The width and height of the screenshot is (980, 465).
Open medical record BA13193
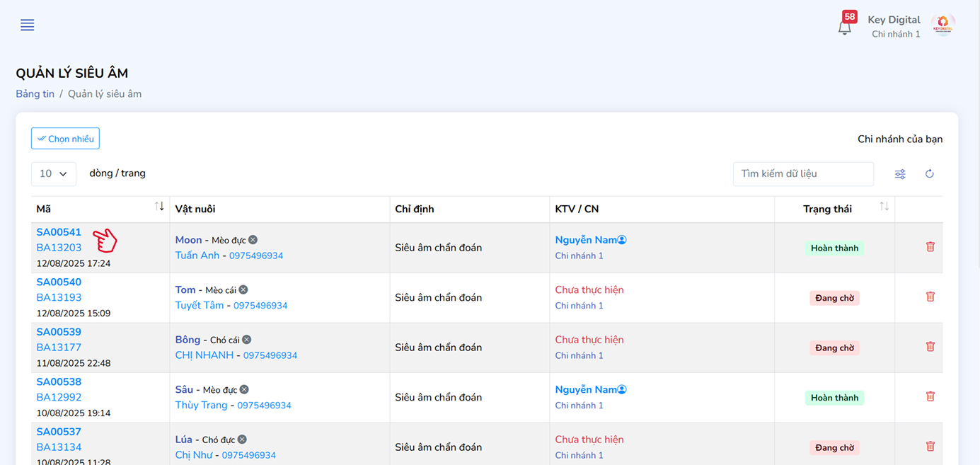[59, 297]
